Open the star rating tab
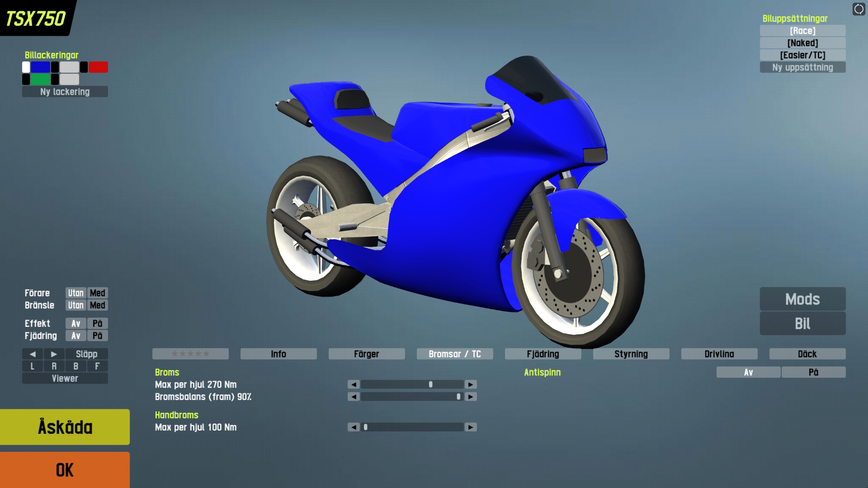868x488 pixels. (190, 354)
